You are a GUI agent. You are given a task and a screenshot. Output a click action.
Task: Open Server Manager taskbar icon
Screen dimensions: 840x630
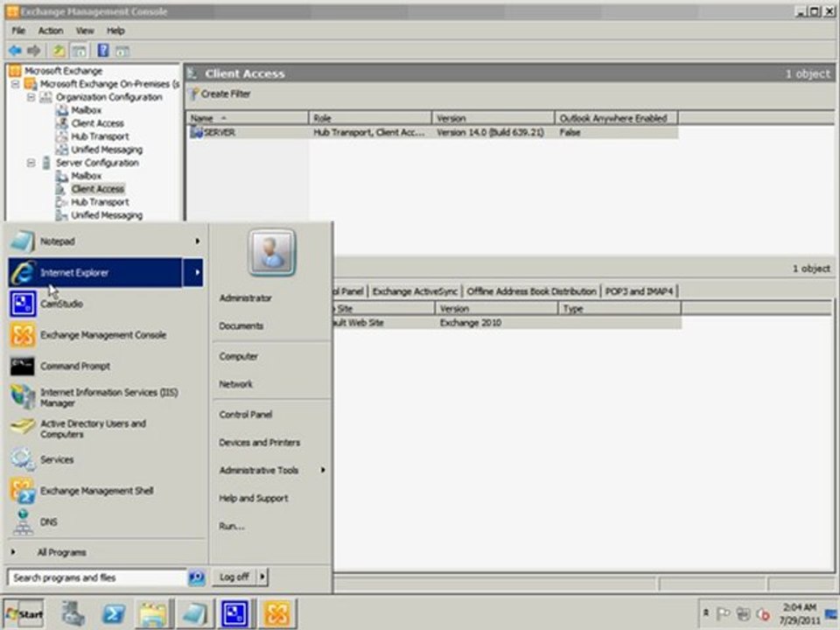(x=73, y=613)
